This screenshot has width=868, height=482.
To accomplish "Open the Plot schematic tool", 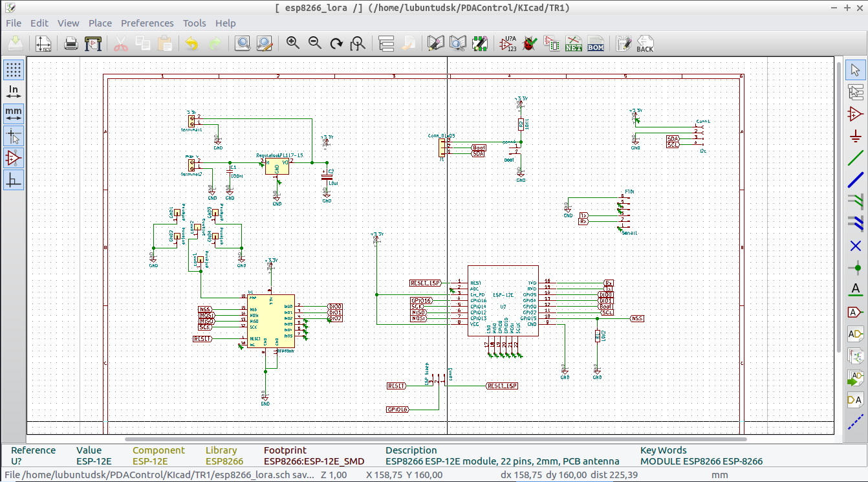I will click(93, 44).
